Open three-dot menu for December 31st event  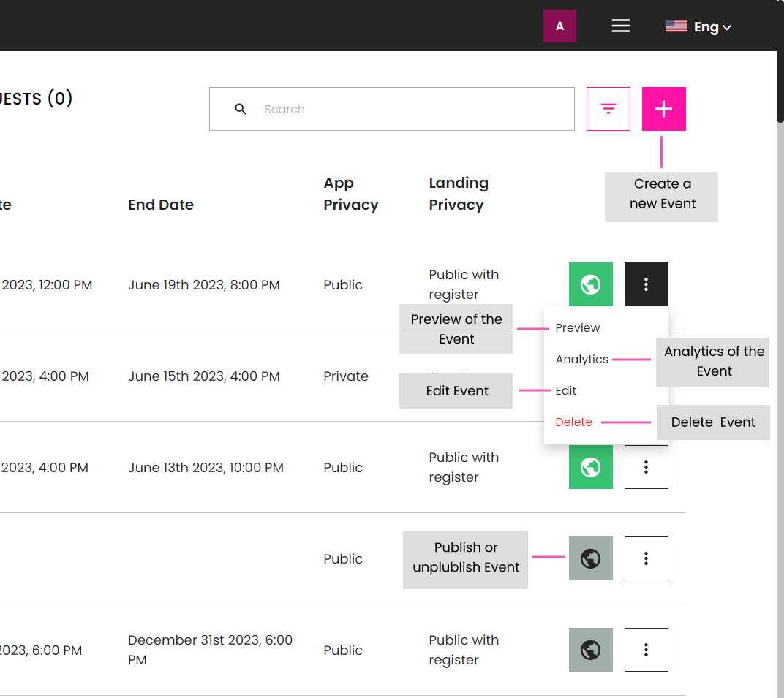pyautogui.click(x=646, y=650)
